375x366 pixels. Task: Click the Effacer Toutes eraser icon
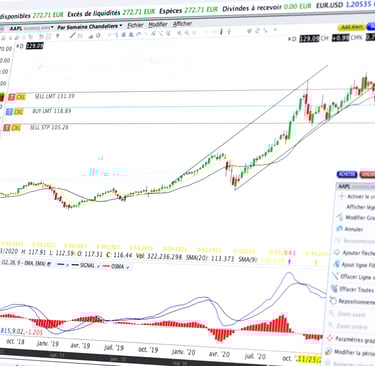click(x=334, y=289)
